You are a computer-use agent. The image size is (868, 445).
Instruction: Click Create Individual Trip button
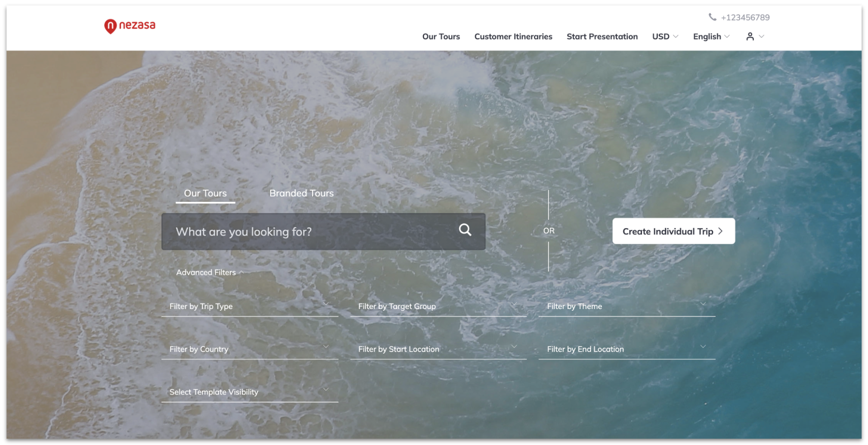673,231
